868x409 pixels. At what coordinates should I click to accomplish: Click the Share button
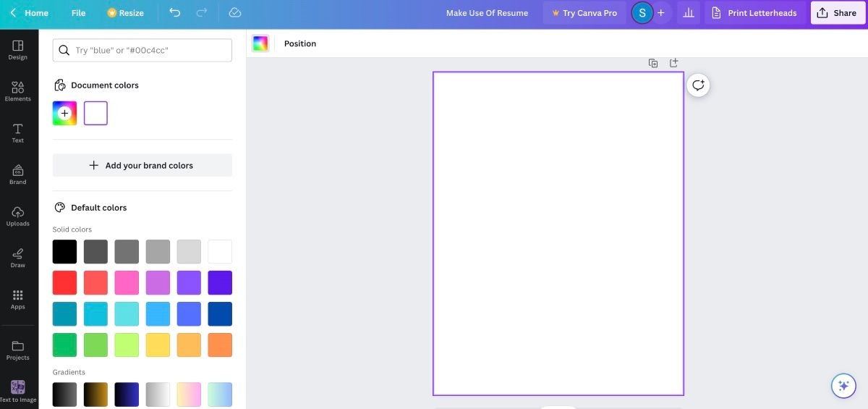pos(838,13)
